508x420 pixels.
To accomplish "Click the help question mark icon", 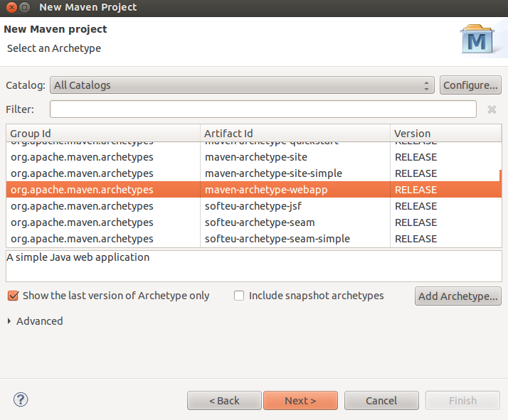I will (x=21, y=400).
